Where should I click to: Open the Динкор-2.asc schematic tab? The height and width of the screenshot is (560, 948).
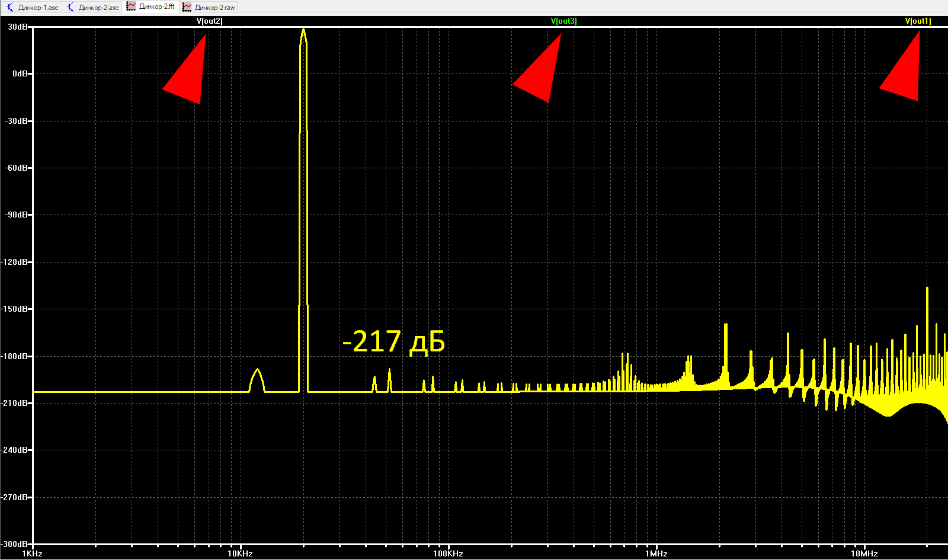pos(92,8)
